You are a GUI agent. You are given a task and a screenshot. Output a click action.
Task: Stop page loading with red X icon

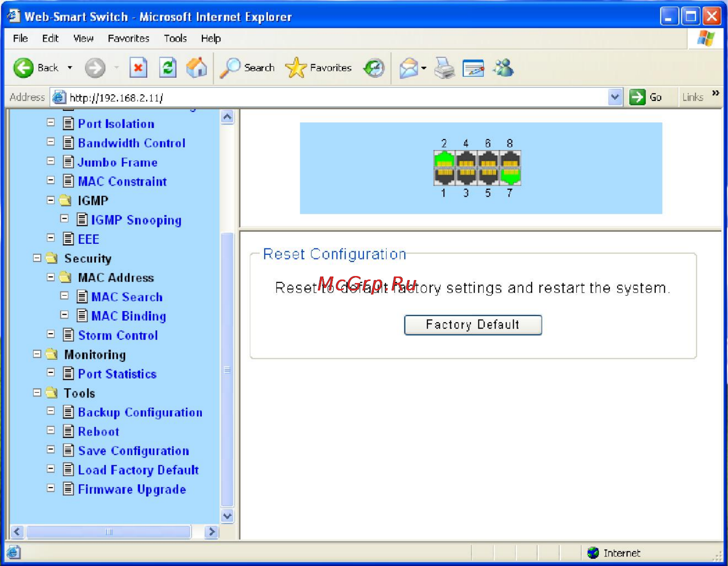(138, 68)
